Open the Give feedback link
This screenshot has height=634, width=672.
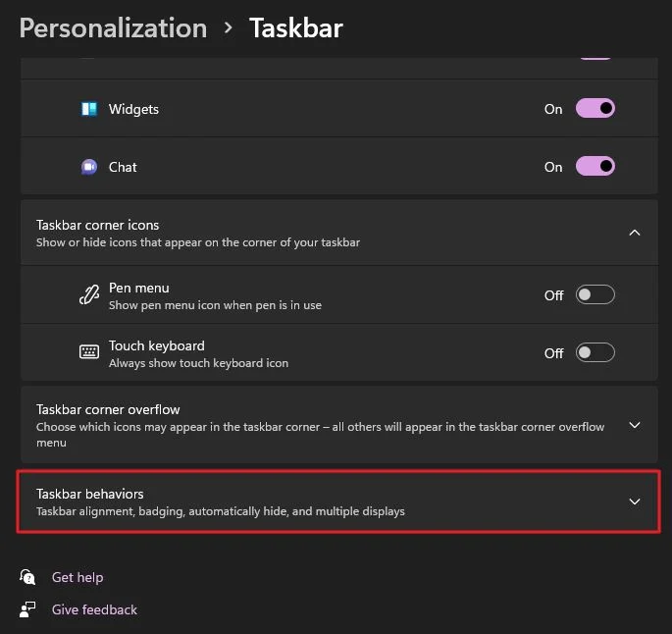(94, 609)
